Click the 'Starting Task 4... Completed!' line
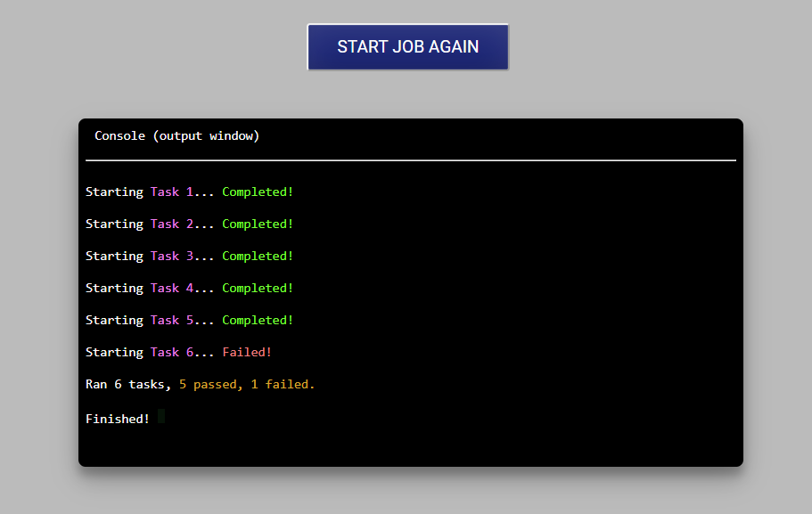Viewport: 812px width, 514px height. point(189,289)
